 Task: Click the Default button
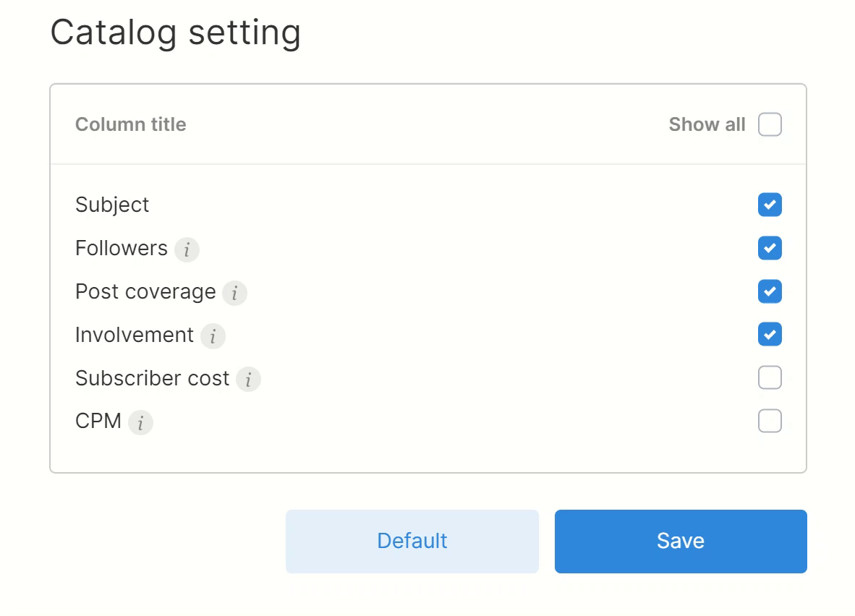point(412,541)
